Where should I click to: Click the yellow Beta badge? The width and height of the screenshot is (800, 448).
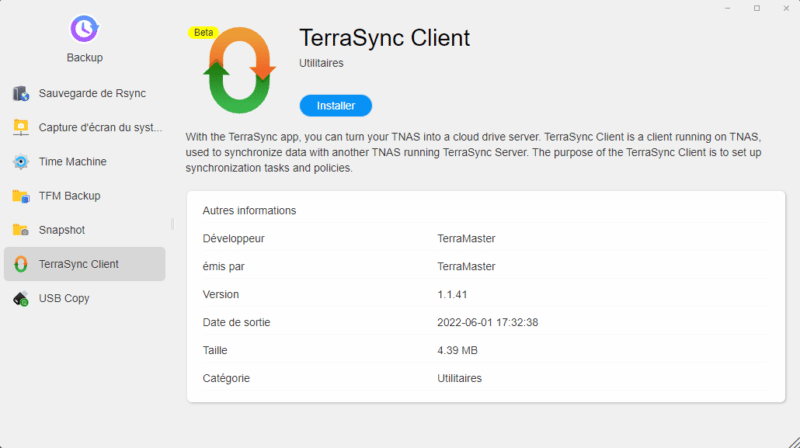tap(204, 33)
